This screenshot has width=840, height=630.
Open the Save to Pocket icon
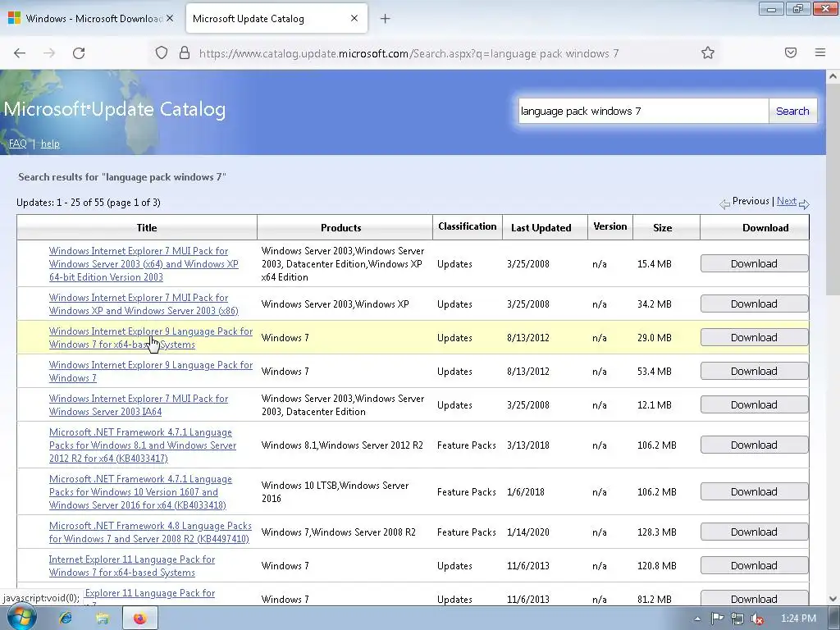pyautogui.click(x=791, y=52)
